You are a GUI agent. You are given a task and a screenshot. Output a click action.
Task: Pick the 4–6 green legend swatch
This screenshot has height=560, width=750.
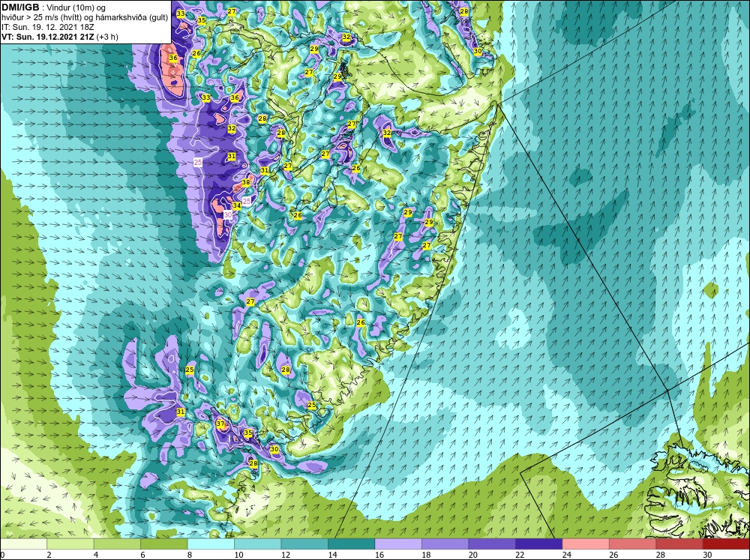pyautogui.click(x=117, y=544)
